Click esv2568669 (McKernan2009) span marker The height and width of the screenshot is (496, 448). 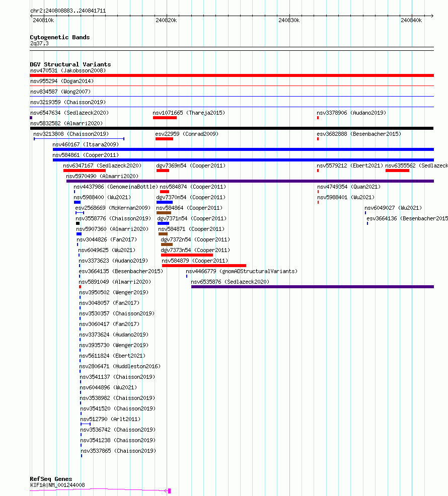click(x=80, y=213)
